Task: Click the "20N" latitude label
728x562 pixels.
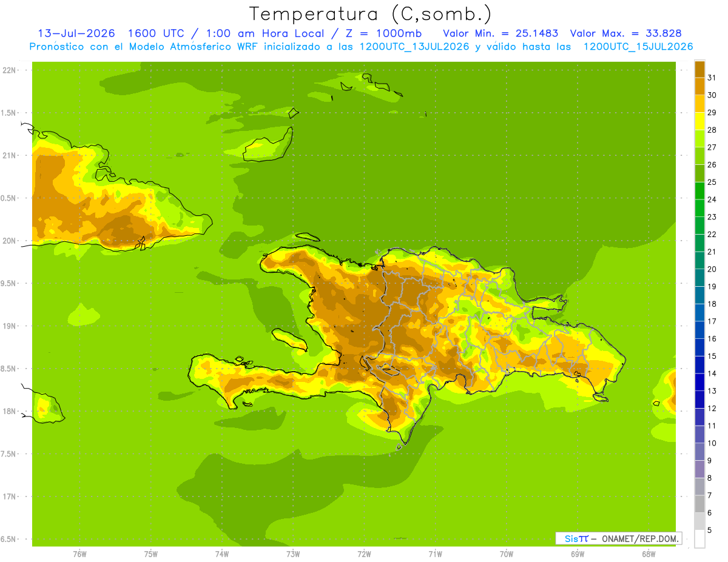Action: 10,241
